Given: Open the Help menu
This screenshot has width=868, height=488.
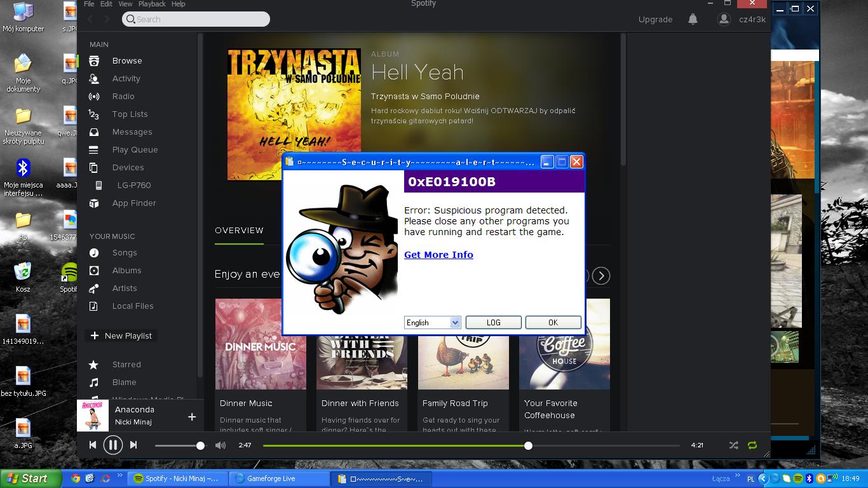Looking at the screenshot, I should [x=179, y=4].
